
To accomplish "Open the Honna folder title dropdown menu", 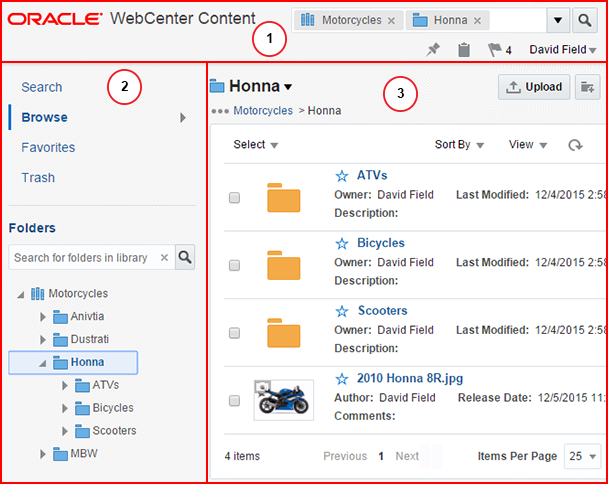I will 288,87.
